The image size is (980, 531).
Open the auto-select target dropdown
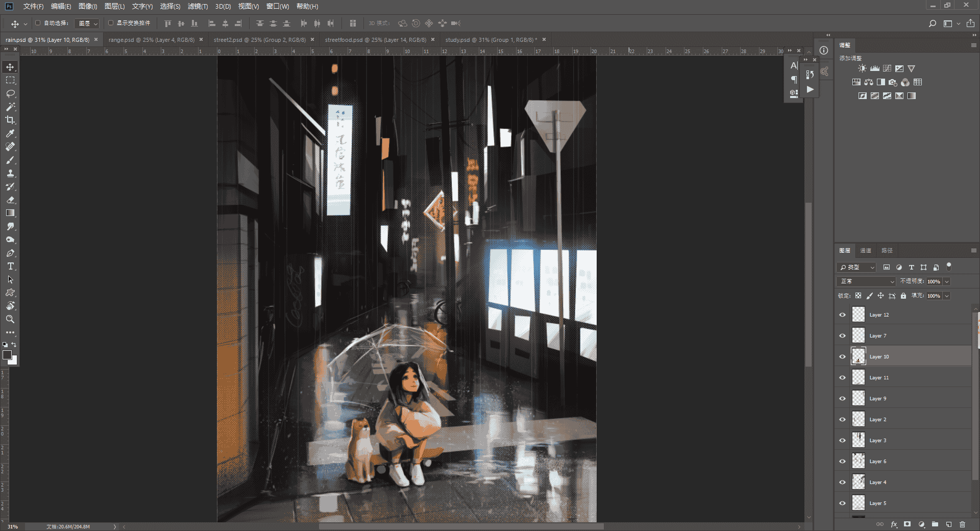pos(87,23)
